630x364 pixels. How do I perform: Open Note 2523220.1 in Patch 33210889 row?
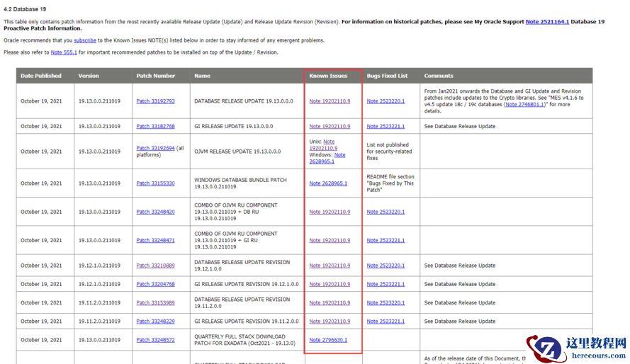click(386, 266)
